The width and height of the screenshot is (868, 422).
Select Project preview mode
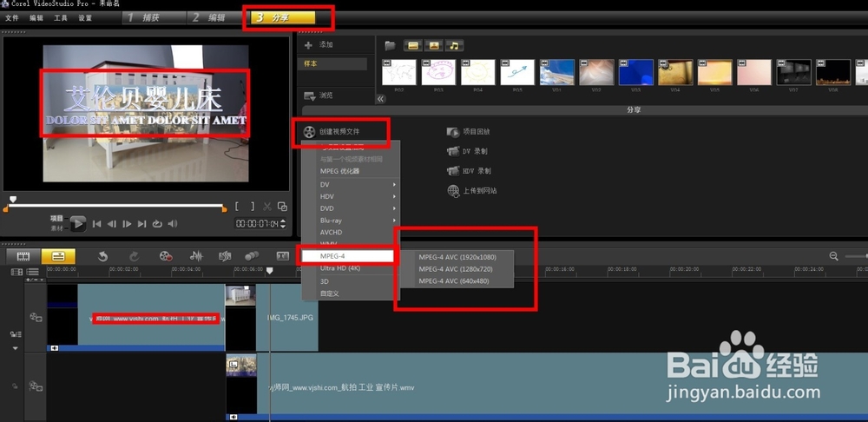57,219
